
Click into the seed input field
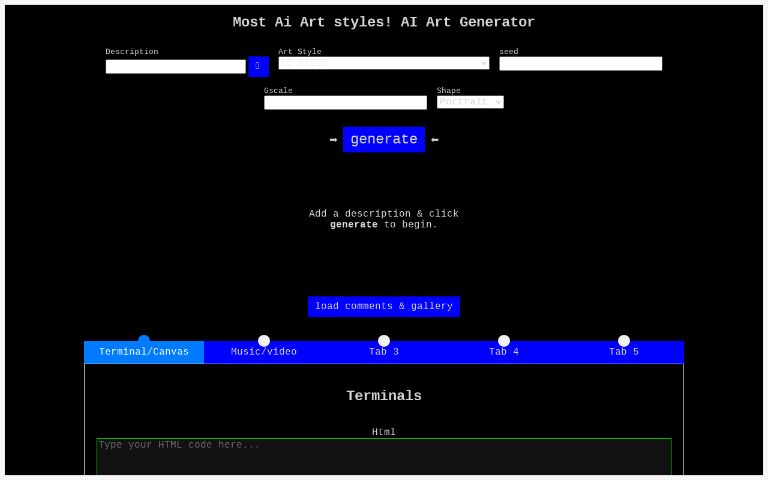pyautogui.click(x=580, y=64)
